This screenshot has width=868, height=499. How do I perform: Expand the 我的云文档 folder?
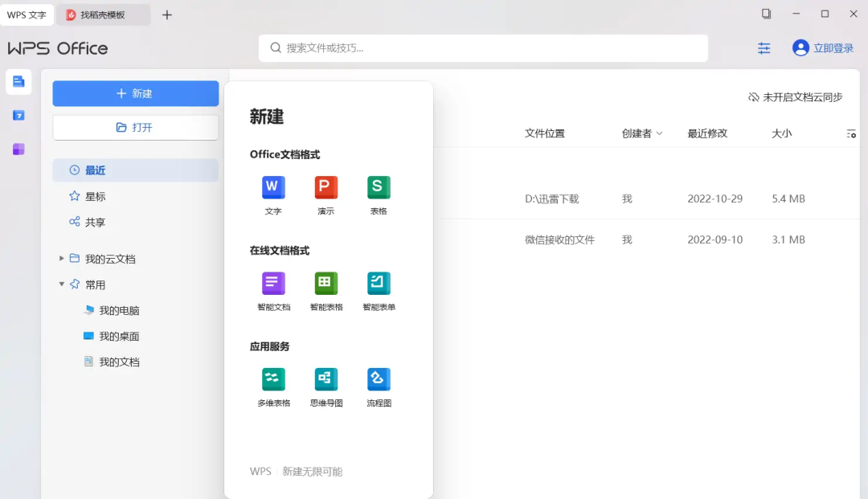tap(61, 258)
